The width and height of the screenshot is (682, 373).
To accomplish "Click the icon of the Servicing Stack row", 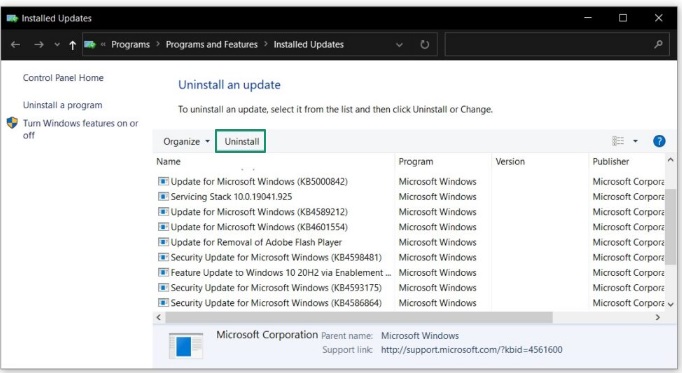I will pyautogui.click(x=163, y=196).
